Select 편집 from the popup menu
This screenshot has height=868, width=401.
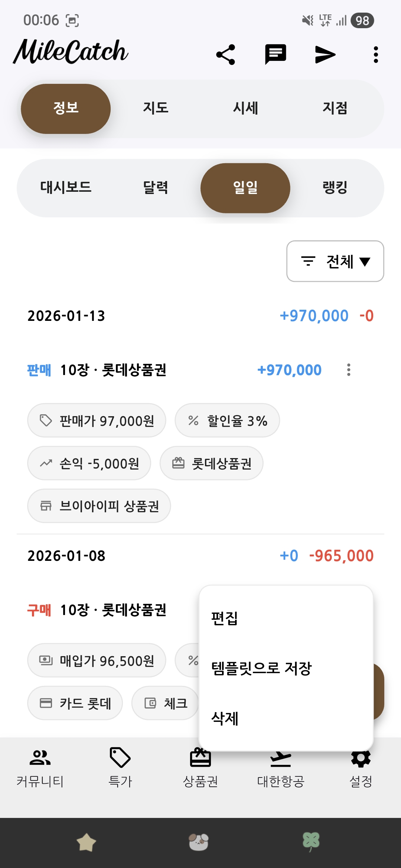click(224, 618)
